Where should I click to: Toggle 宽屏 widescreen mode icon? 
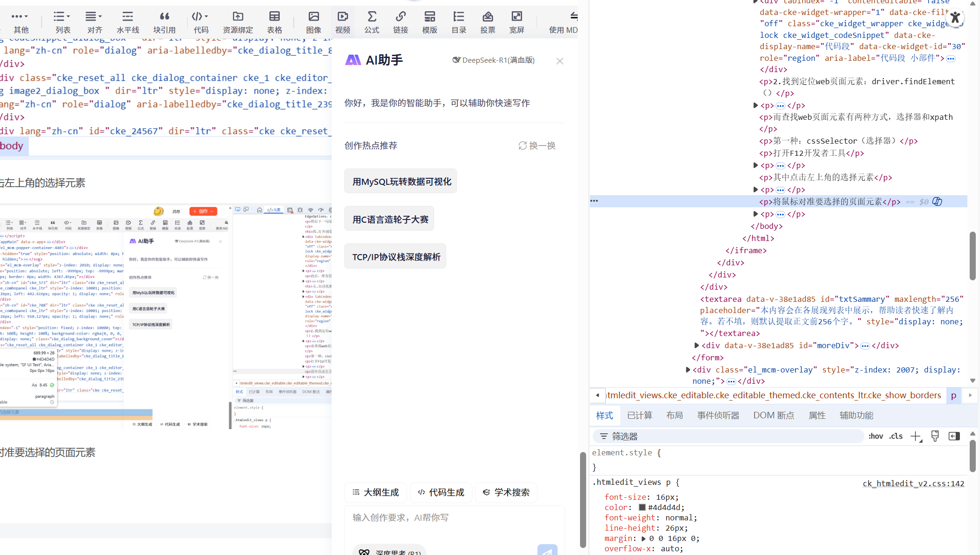[x=516, y=17]
